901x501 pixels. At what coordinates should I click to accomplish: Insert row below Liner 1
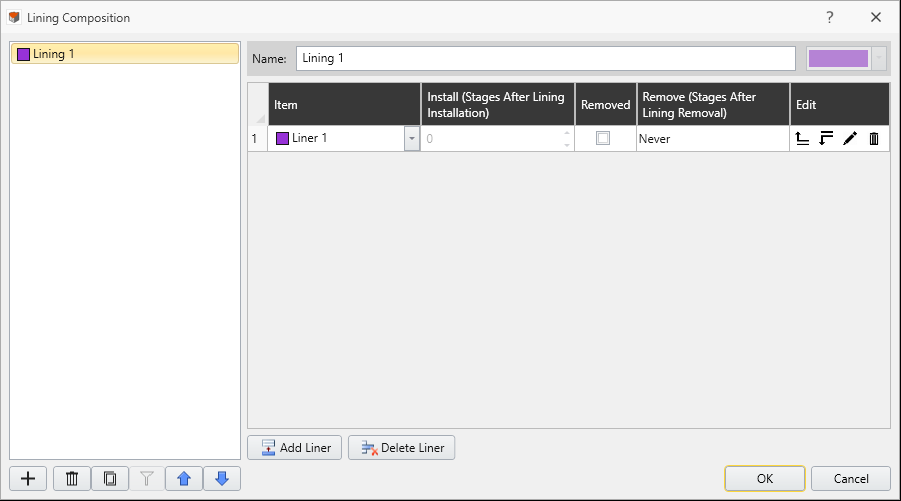[826, 138]
